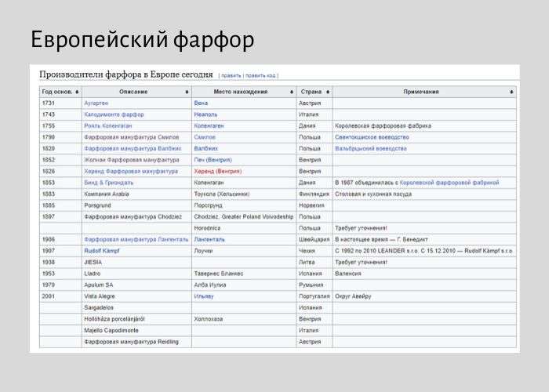Image resolution: width=549 pixels, height=392 pixels.
Task: Click the Холлохаза cell
Action: (244, 319)
